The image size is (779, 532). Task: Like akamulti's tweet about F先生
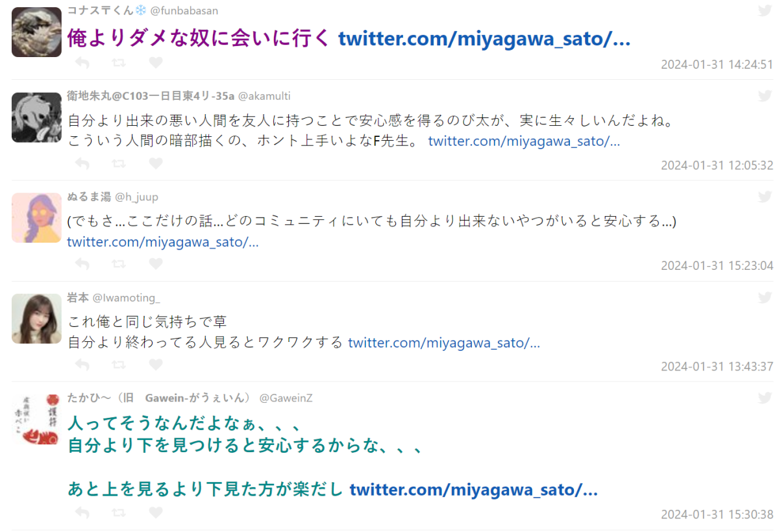(156, 163)
